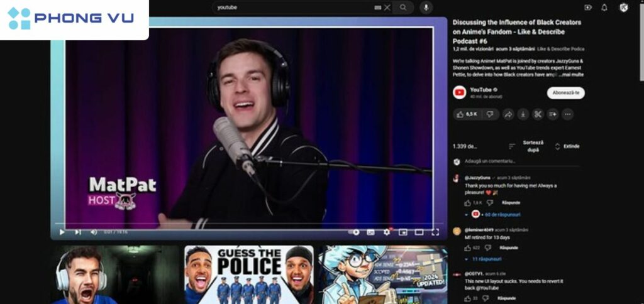Open the Guess The Police video thumbnail
This screenshot has width=644, height=304.
249,274
